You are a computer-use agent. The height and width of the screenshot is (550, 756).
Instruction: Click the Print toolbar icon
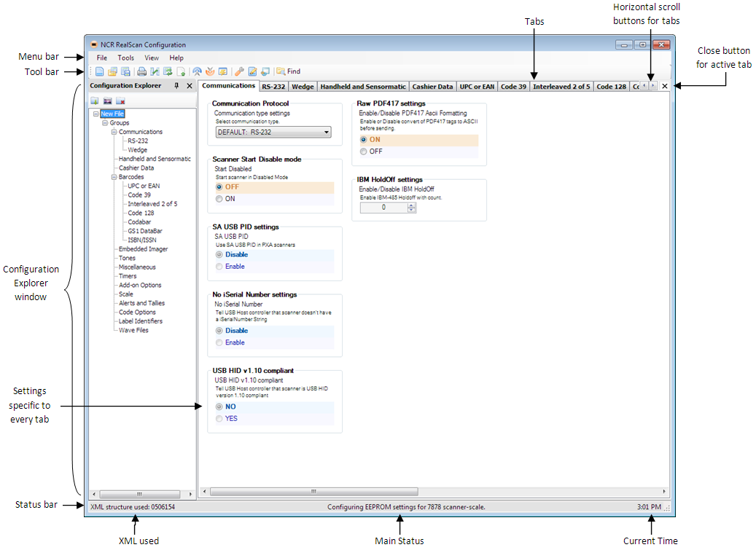[x=141, y=72]
